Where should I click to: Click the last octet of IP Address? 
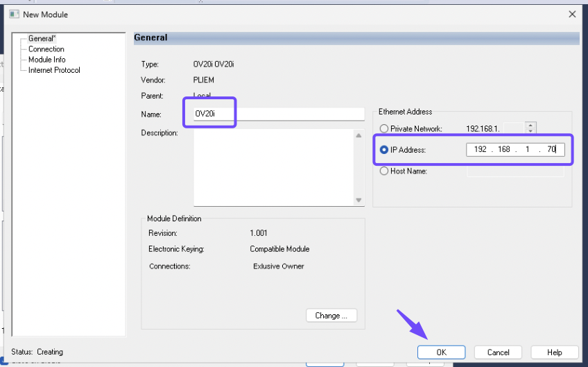tap(551, 150)
